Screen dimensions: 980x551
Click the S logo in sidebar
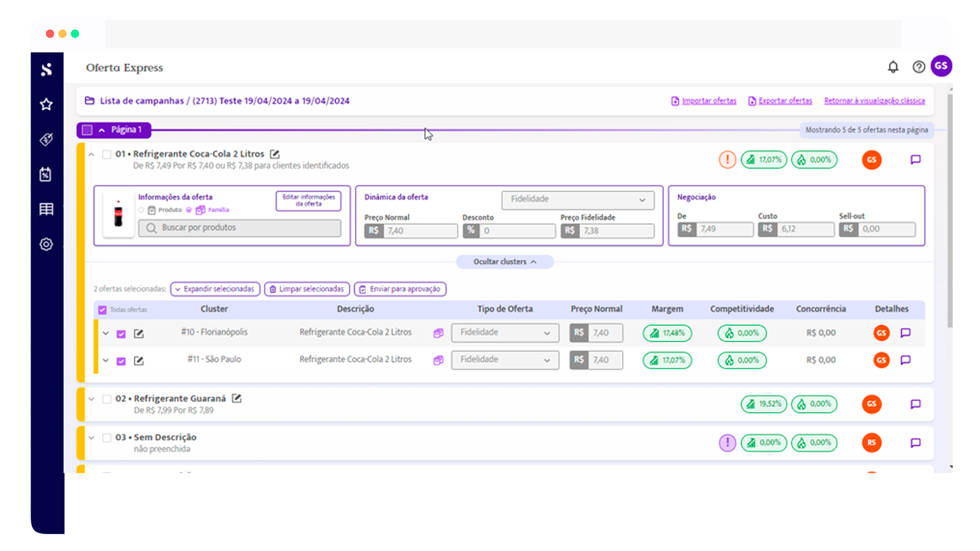46,69
